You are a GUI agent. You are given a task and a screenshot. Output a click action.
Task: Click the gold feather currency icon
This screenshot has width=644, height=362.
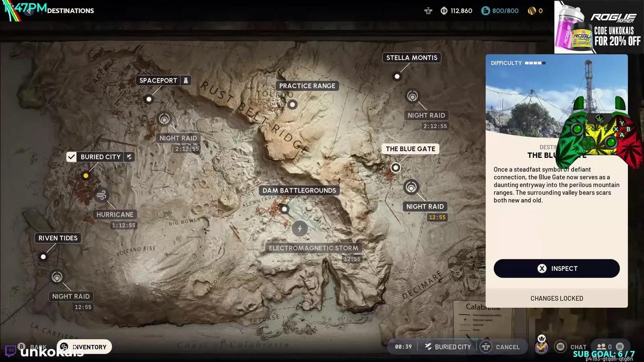(531, 11)
